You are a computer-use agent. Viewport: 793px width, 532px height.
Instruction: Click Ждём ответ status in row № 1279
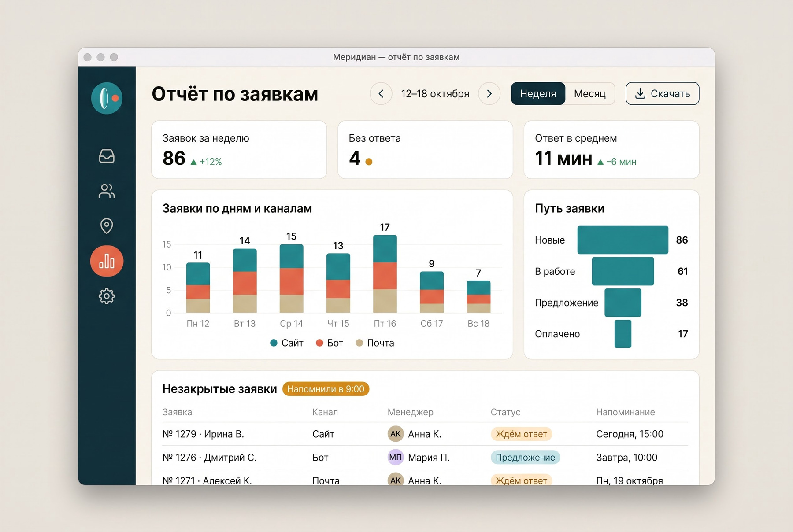coord(521,434)
